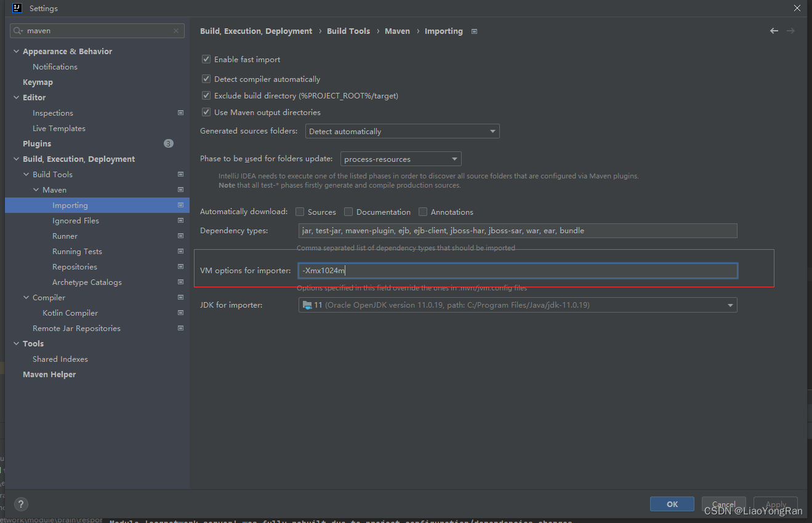Click project icon on the Build Tools row
Image resolution: width=812 pixels, height=523 pixels.
point(180,175)
